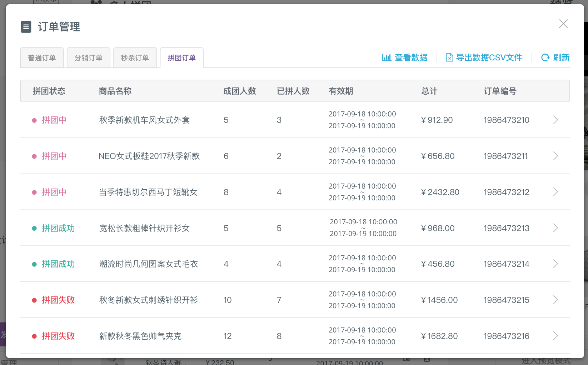The image size is (588, 365).
Task: Expand order 1986473216 with its chevron
Action: [555, 336]
